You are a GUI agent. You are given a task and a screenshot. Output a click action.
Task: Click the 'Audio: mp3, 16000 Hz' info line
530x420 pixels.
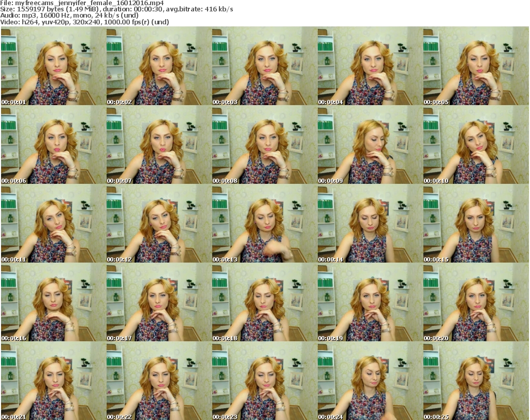(69, 16)
